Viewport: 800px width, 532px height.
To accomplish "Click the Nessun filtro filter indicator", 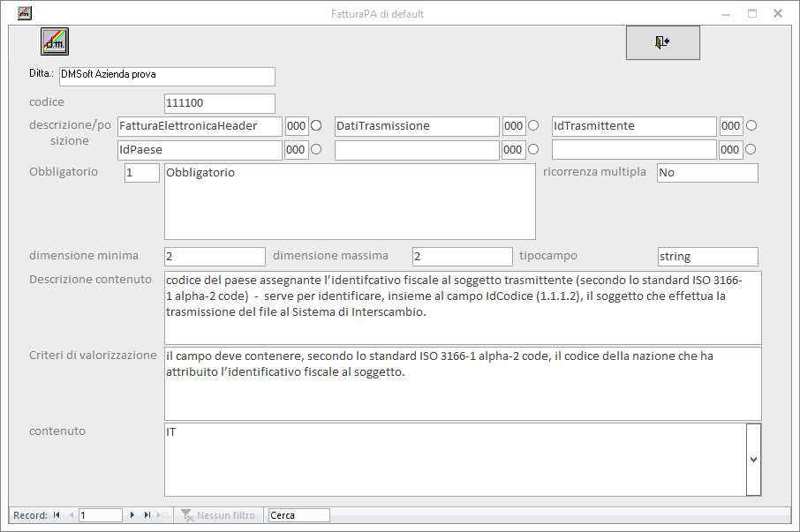I will pos(218,515).
